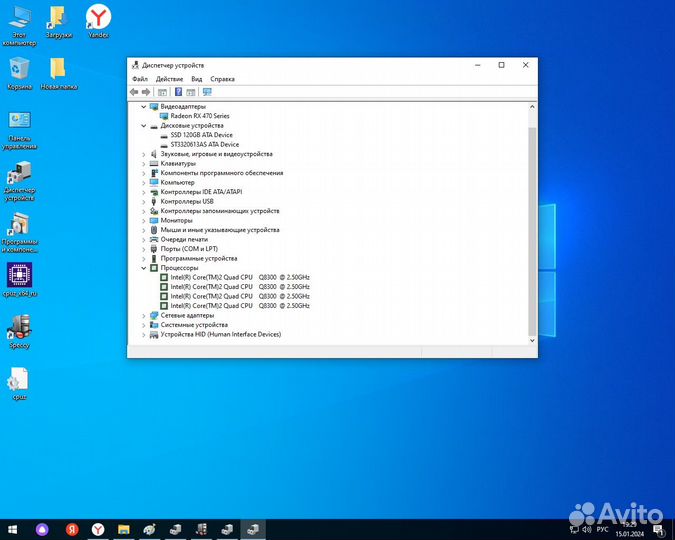This screenshot has height=540, width=675.
Task: Expand the Системные устройства node
Action: 144,325
